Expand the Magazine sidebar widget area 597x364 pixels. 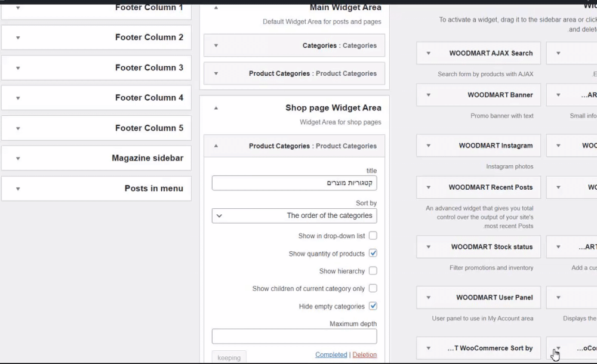click(18, 159)
